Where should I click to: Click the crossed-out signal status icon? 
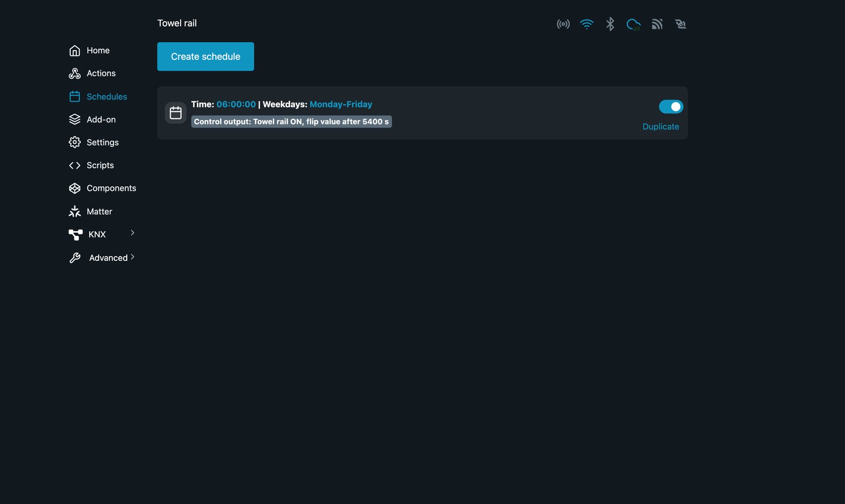[x=680, y=24]
